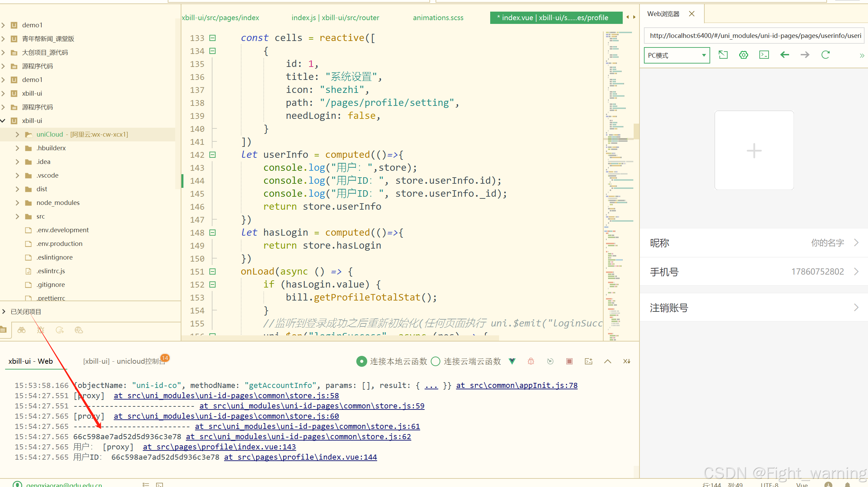868x487 pixels.
Task: Switch to unicloud console tab
Action: (x=124, y=361)
